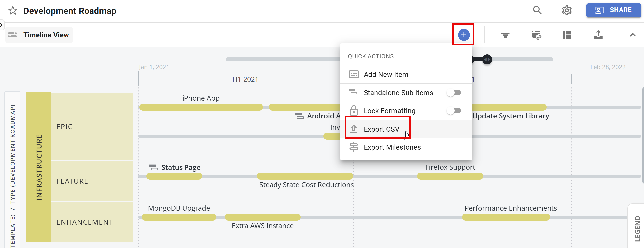The image size is (644, 248).
Task: Choose Add New Item in quick actions
Action: click(x=386, y=74)
